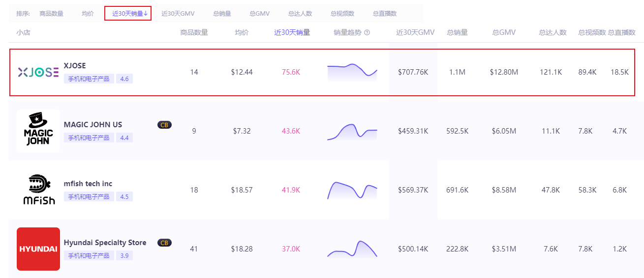Viewport: 644px width, 278px height.
Task: Click the 手机和电子产品 tag under MAGIC JOHN US
Action: click(x=89, y=138)
